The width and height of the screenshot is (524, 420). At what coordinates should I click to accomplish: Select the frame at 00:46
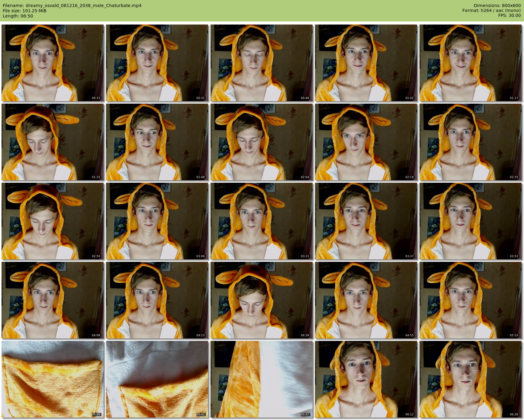pos(261,63)
